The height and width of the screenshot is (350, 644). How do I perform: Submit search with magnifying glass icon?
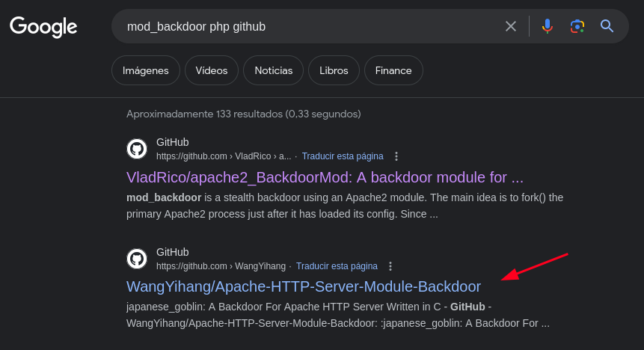(607, 26)
